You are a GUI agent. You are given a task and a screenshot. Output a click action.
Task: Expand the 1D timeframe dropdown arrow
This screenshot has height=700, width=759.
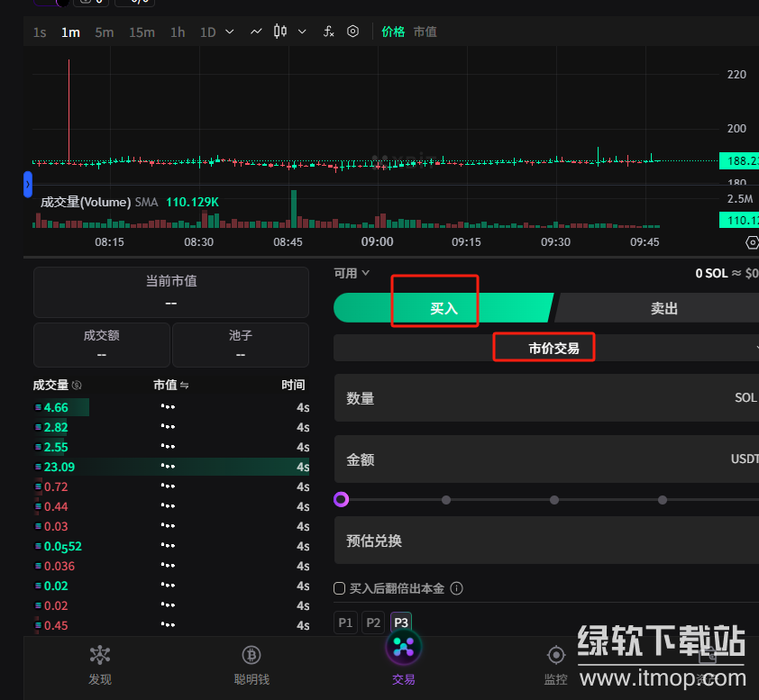point(229,32)
